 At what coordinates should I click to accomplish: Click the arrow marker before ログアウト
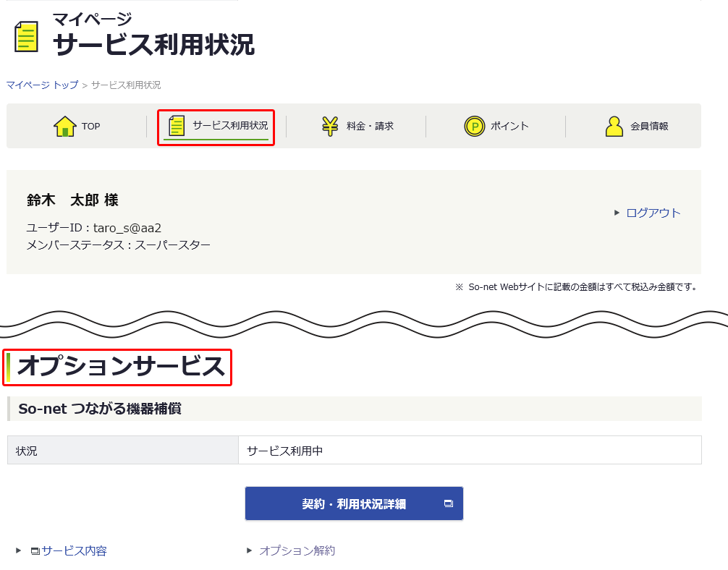(617, 213)
